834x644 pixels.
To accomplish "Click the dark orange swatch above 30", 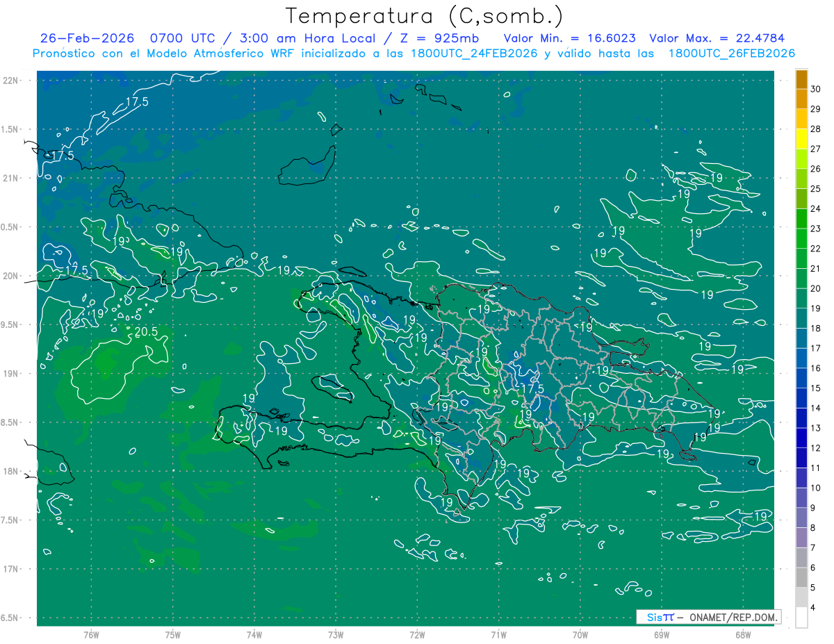I will [801, 80].
